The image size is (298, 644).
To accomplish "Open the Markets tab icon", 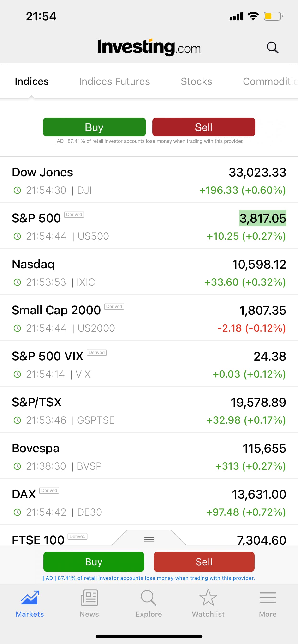I will point(30,598).
